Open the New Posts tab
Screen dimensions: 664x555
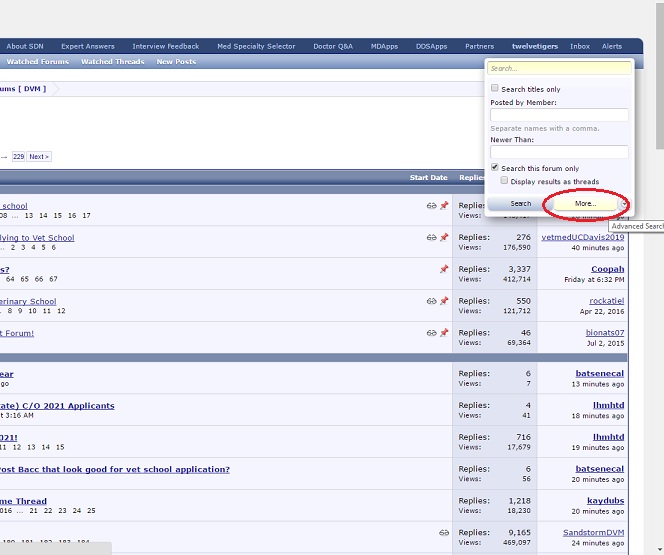(176, 62)
